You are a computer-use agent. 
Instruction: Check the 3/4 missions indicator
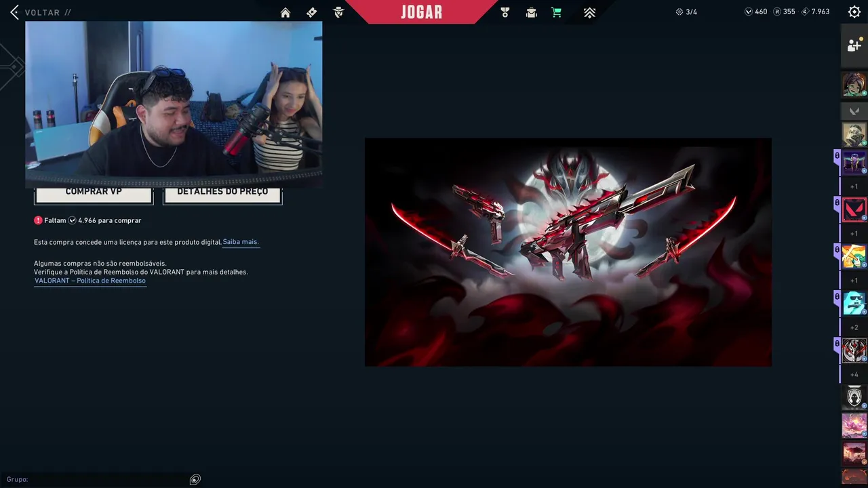point(686,12)
